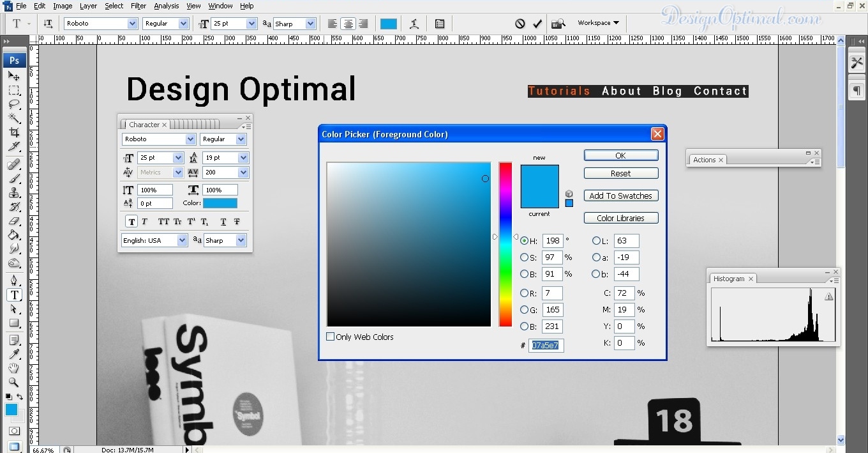
Task: Open the Window menu
Action: [220, 6]
